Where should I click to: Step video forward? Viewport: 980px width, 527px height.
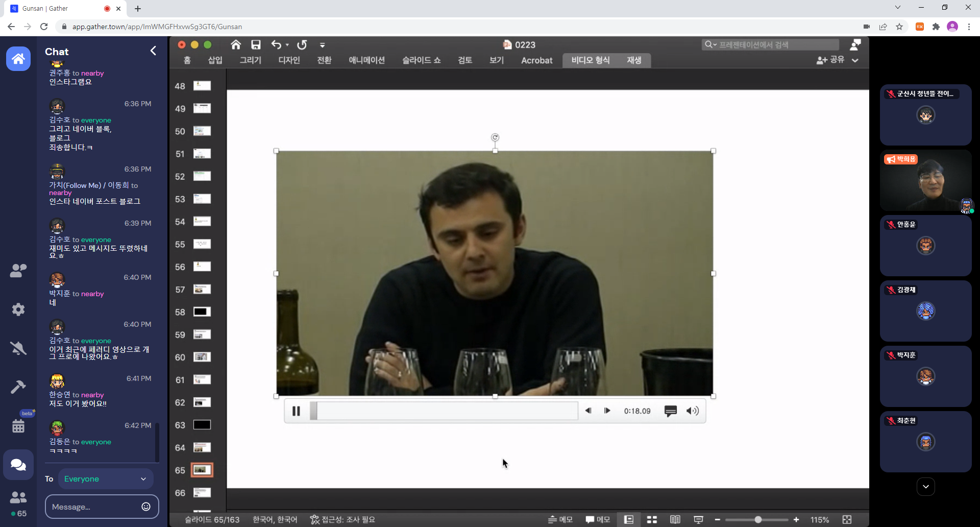pos(607,411)
